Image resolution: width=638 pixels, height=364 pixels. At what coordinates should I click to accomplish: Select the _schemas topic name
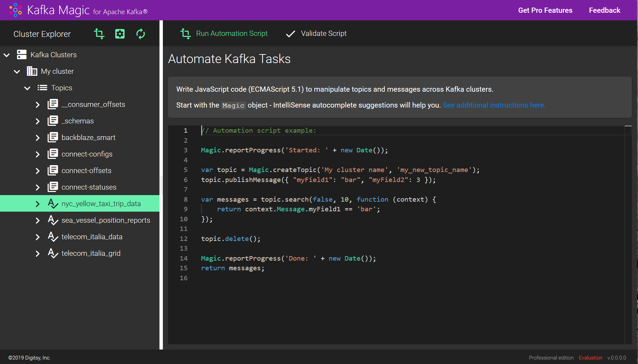click(78, 121)
